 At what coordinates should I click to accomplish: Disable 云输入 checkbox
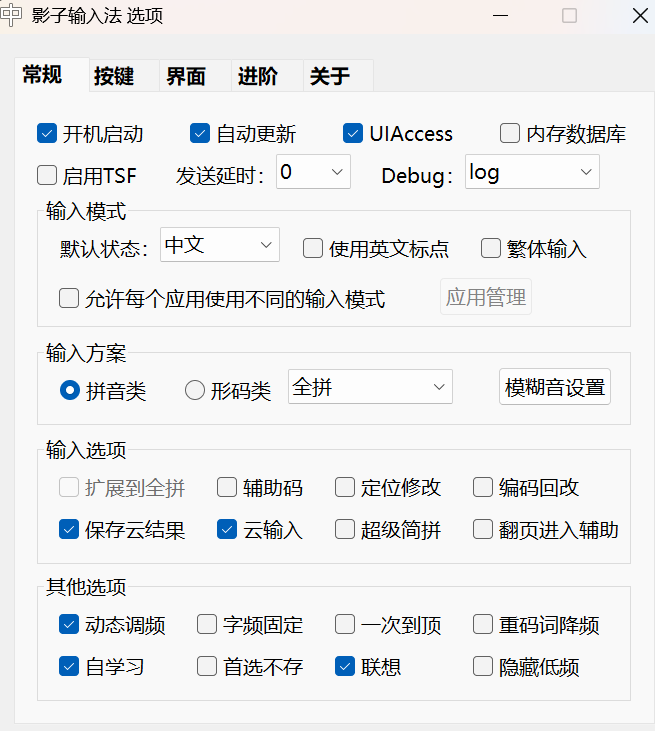click(227, 529)
